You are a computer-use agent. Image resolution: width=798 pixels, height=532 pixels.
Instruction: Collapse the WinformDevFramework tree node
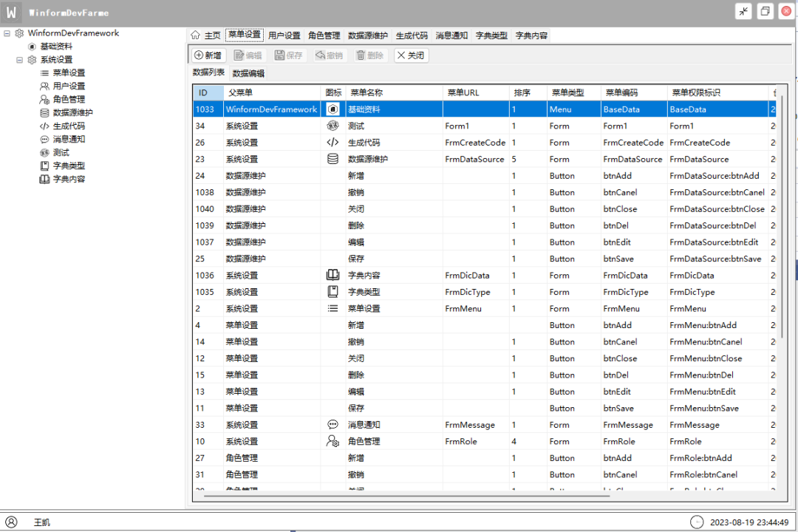click(x=7, y=33)
